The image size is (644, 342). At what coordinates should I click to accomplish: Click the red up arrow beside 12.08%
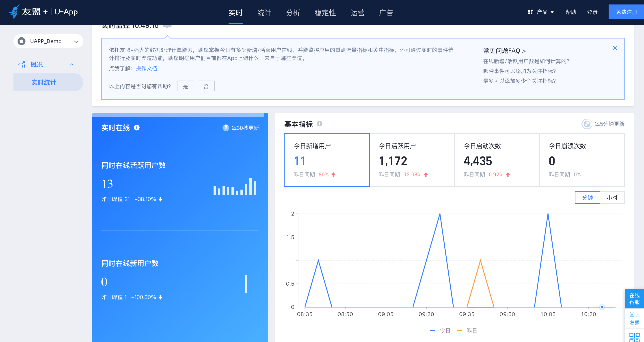426,175
